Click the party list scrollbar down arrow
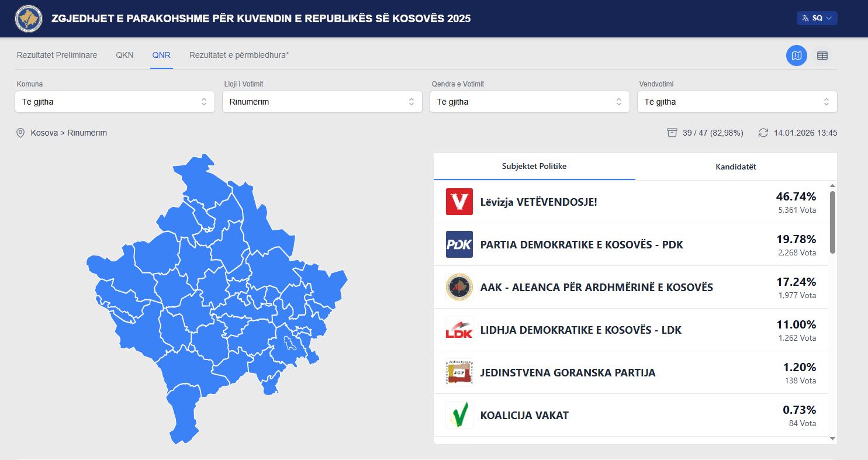Image resolution: width=868 pixels, height=460 pixels. point(832,439)
